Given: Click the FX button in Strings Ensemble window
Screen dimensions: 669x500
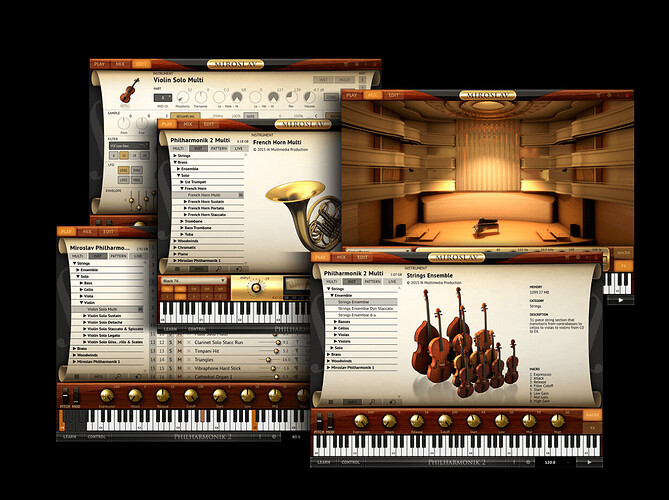Looking at the screenshot, I should click(592, 427).
